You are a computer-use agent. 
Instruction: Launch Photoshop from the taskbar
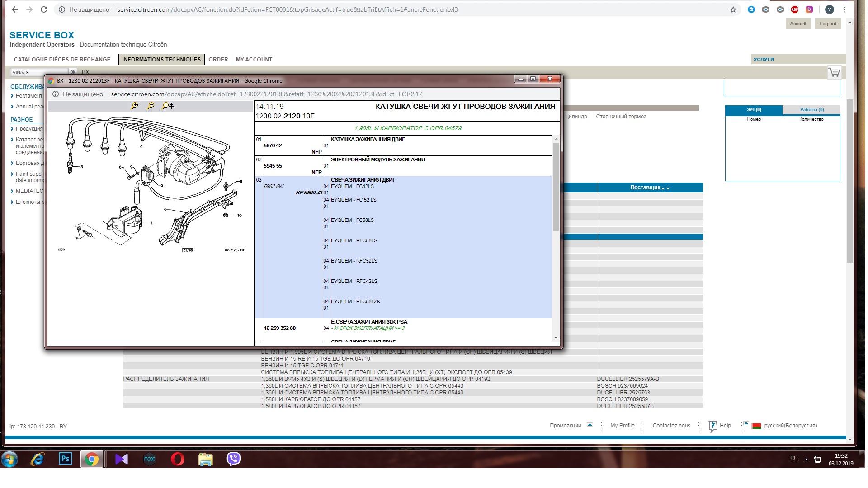click(x=65, y=459)
